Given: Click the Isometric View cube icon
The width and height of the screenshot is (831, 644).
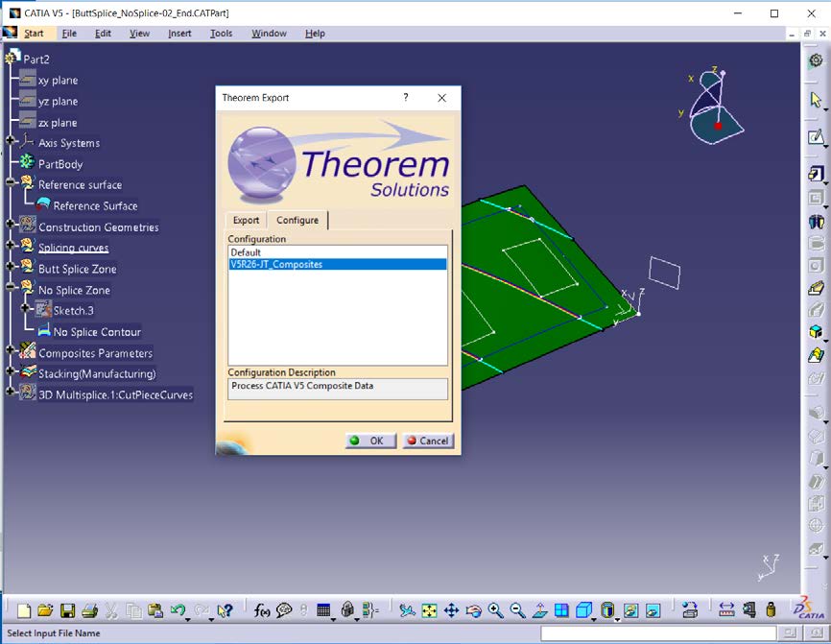Looking at the screenshot, I should click(x=583, y=610).
